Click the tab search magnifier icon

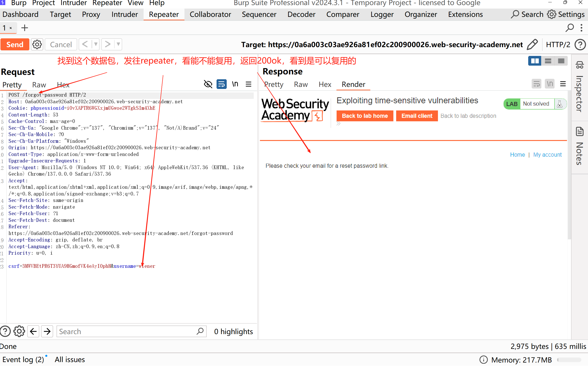click(569, 28)
